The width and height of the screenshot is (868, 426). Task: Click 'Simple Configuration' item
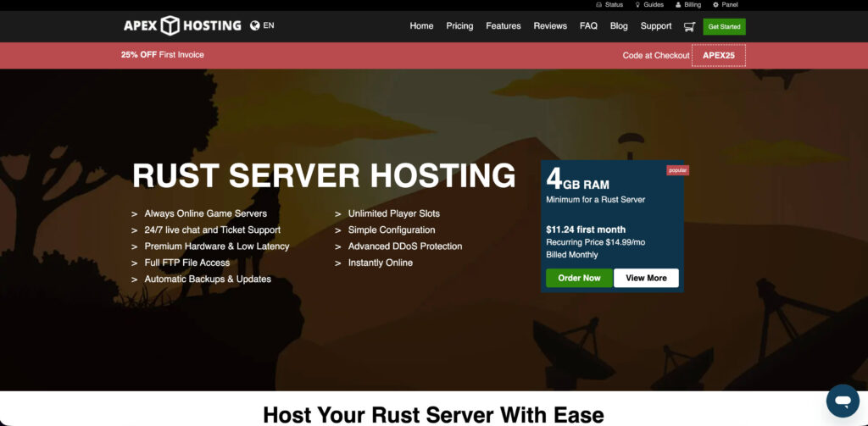[x=392, y=230]
